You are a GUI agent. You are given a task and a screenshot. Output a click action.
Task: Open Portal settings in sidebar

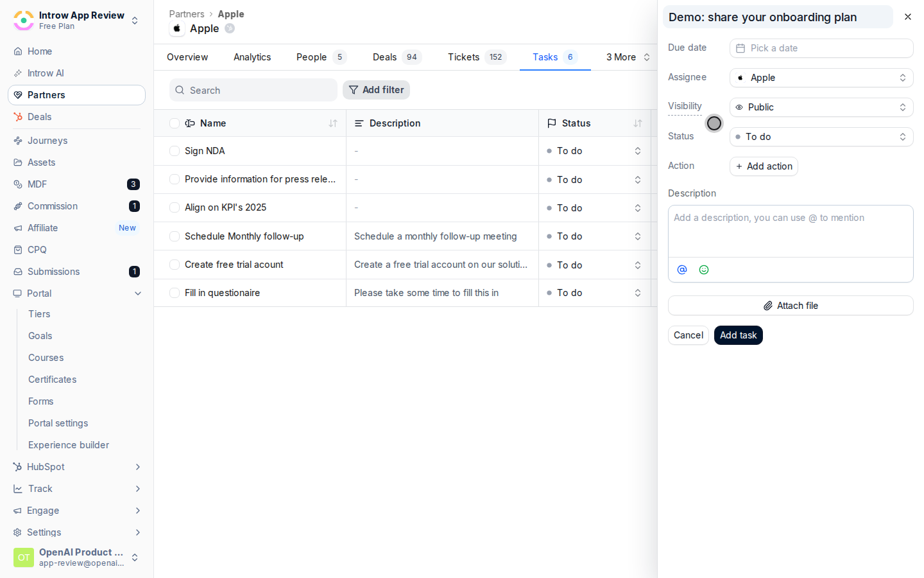(58, 423)
